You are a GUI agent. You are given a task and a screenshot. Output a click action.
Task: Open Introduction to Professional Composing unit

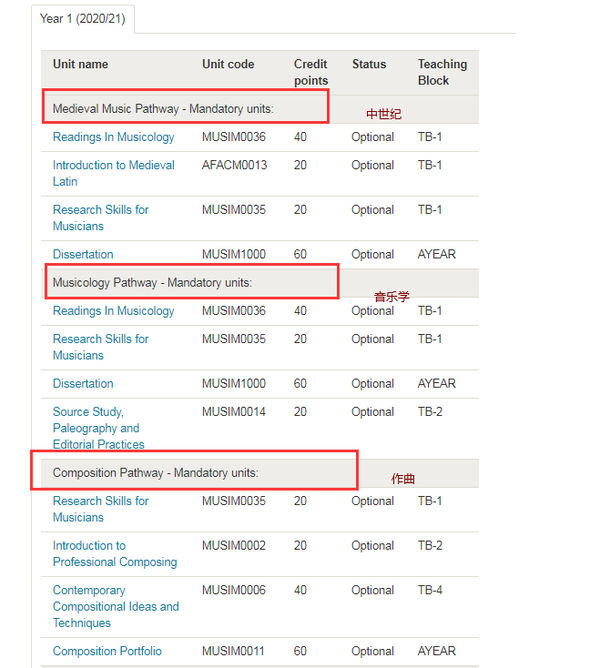point(115,554)
